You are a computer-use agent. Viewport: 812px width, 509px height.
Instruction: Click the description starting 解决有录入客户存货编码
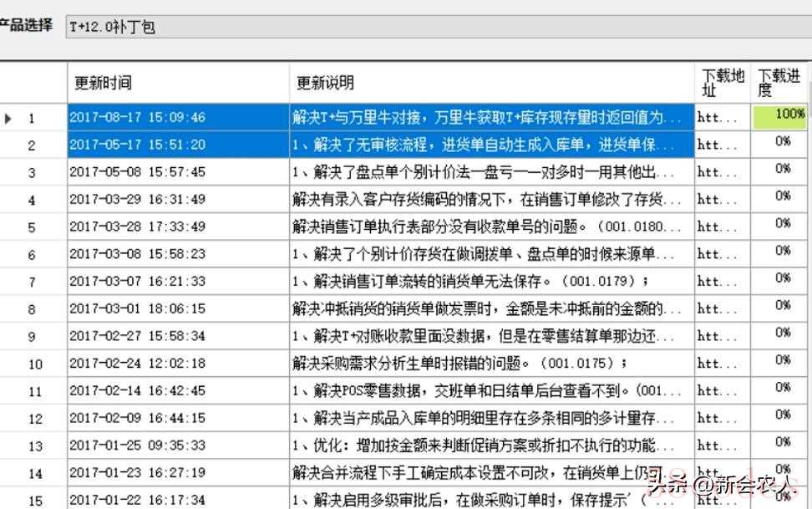491,199
